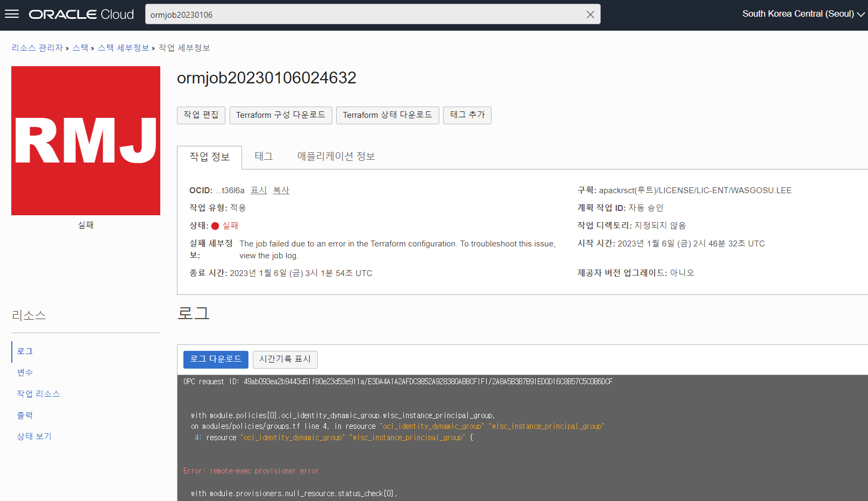Image resolution: width=868 pixels, height=501 pixels.
Task: Click the 작업 편집 button
Action: click(201, 115)
